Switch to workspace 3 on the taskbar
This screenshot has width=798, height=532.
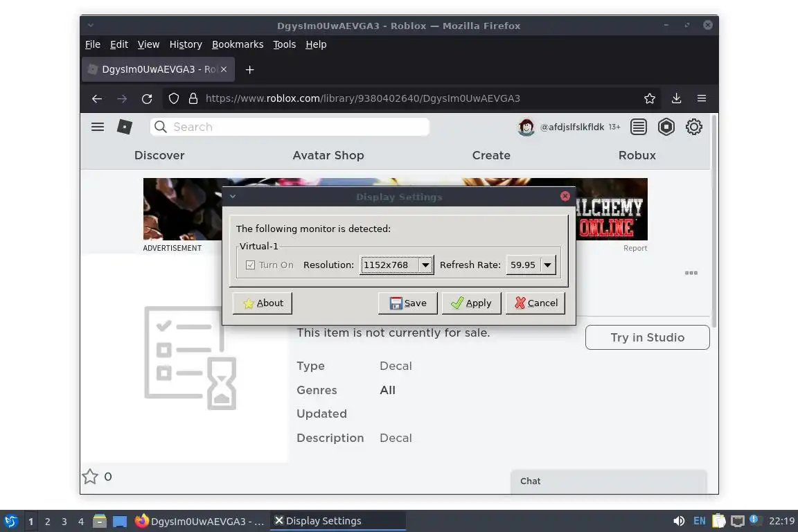click(64, 522)
